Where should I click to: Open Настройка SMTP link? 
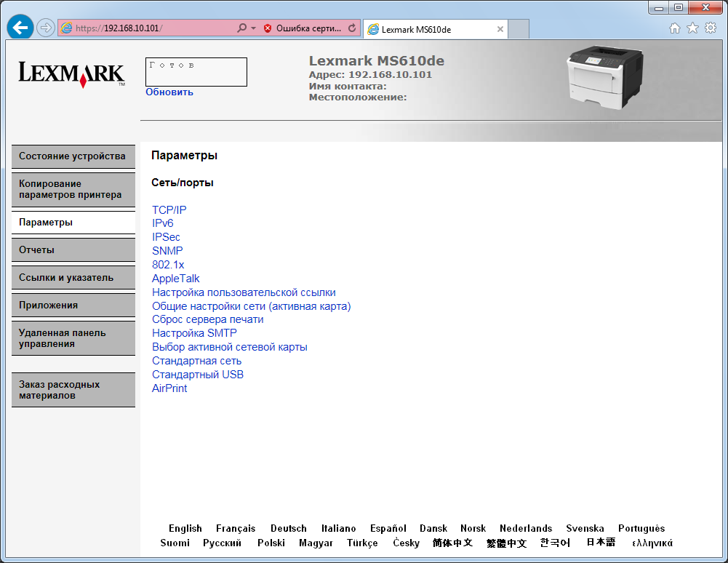[194, 333]
